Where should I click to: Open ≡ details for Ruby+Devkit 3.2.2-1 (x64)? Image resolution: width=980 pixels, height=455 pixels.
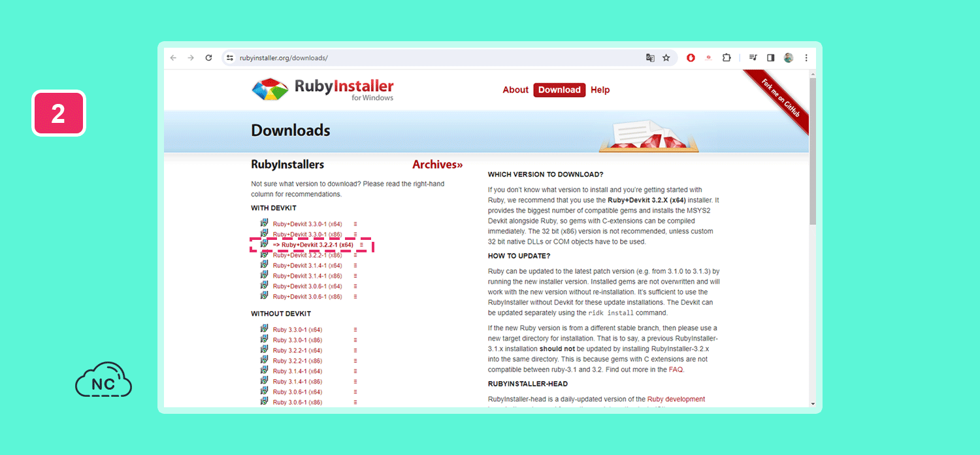[x=361, y=244]
